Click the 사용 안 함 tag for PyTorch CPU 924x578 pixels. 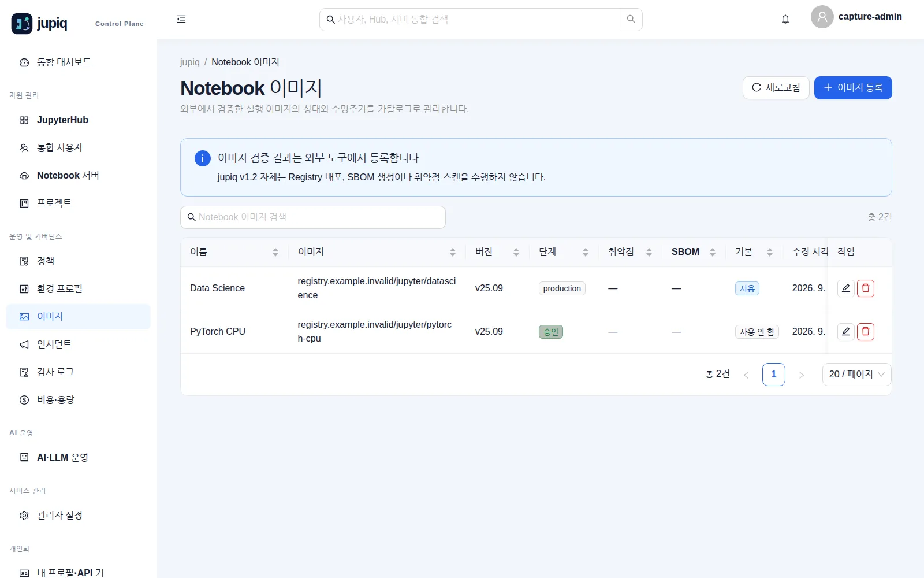[757, 332]
